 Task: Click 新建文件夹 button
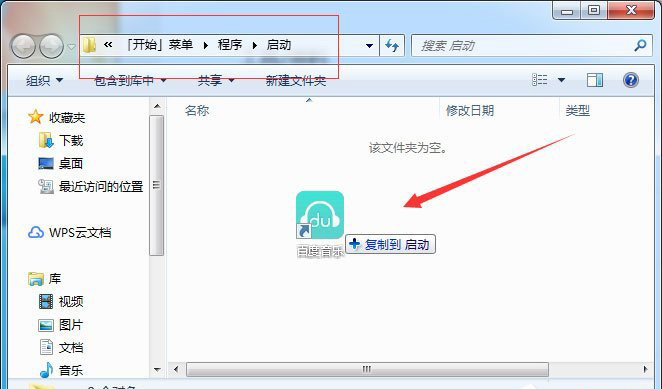[x=296, y=80]
